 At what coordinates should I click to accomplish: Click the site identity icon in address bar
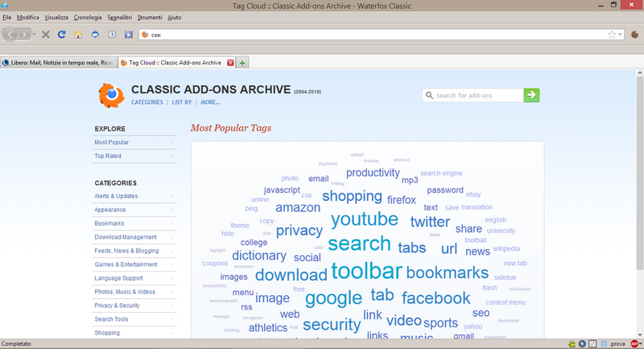[145, 35]
